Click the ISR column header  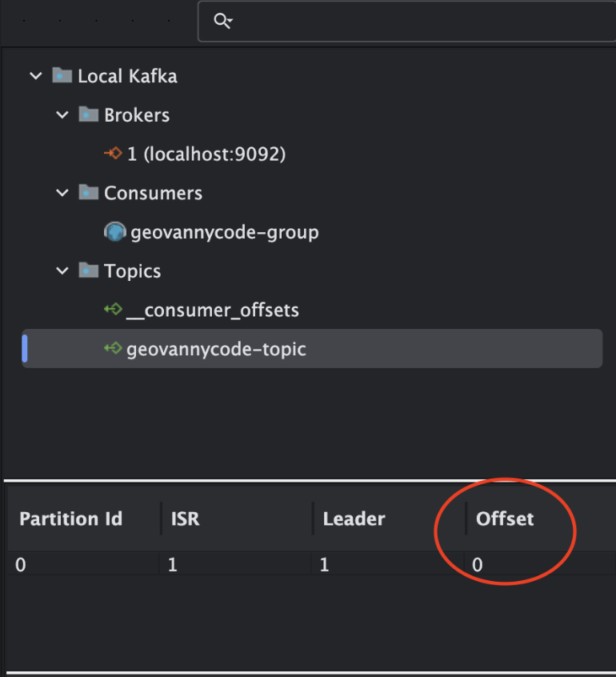185,519
